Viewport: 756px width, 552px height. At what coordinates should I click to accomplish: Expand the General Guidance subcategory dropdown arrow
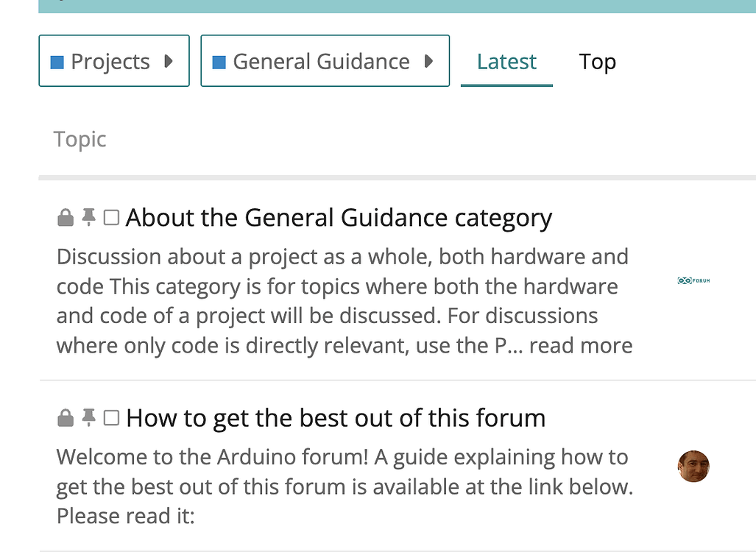431,61
